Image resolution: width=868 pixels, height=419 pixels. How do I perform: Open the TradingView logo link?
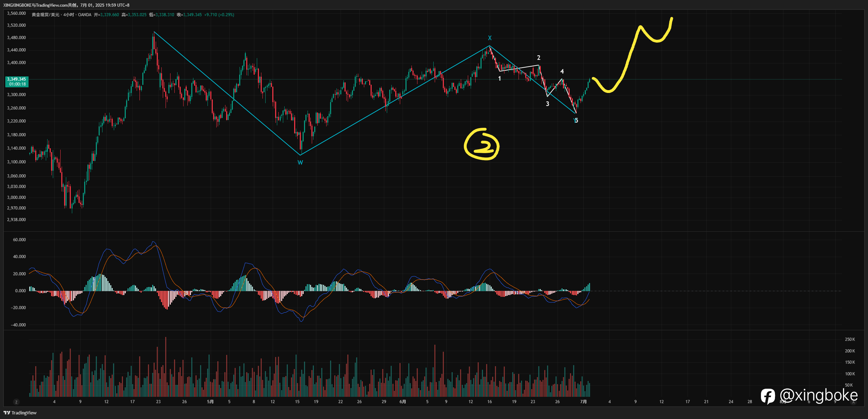point(20,413)
